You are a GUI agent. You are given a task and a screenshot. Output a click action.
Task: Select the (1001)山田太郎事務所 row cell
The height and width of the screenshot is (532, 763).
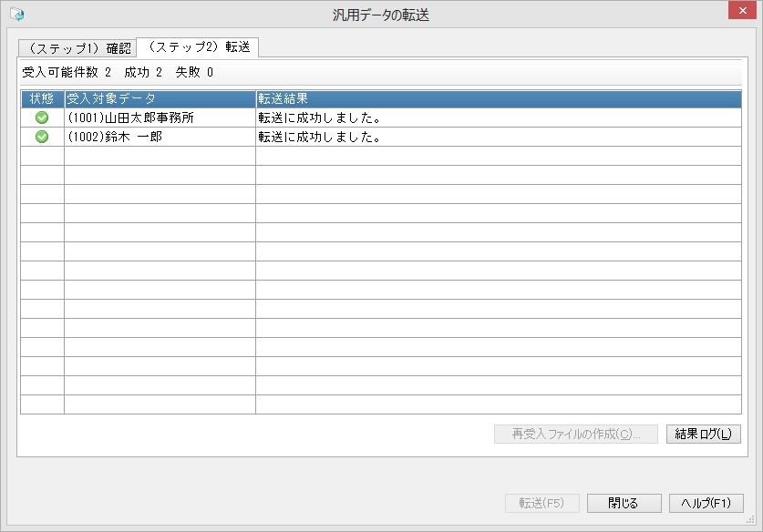(x=160, y=118)
